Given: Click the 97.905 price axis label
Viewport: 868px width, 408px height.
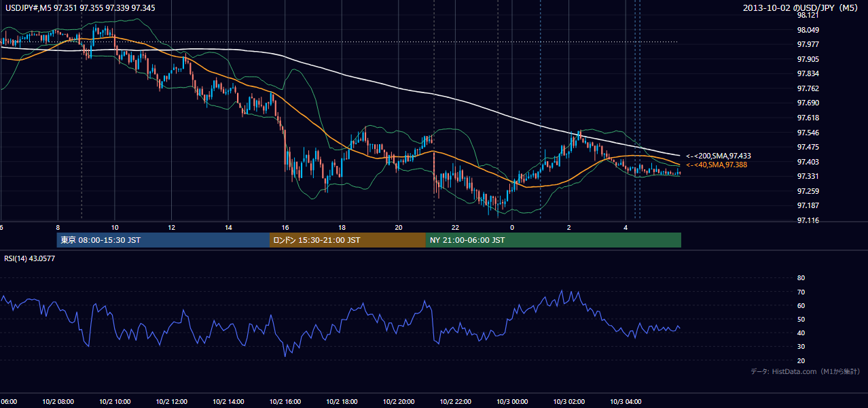Looking at the screenshot, I should 808,59.
